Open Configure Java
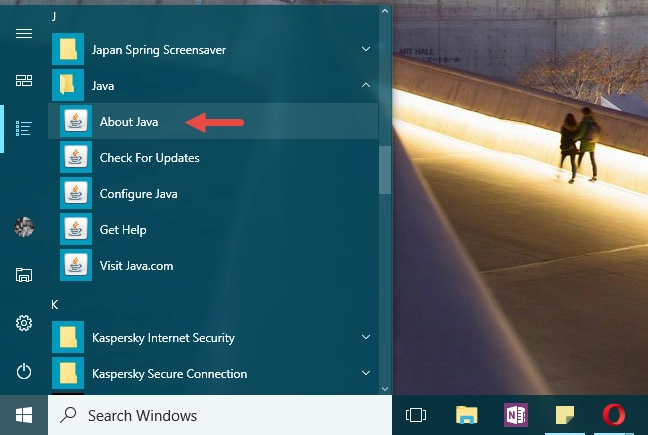This screenshot has width=648, height=435. coord(213,193)
